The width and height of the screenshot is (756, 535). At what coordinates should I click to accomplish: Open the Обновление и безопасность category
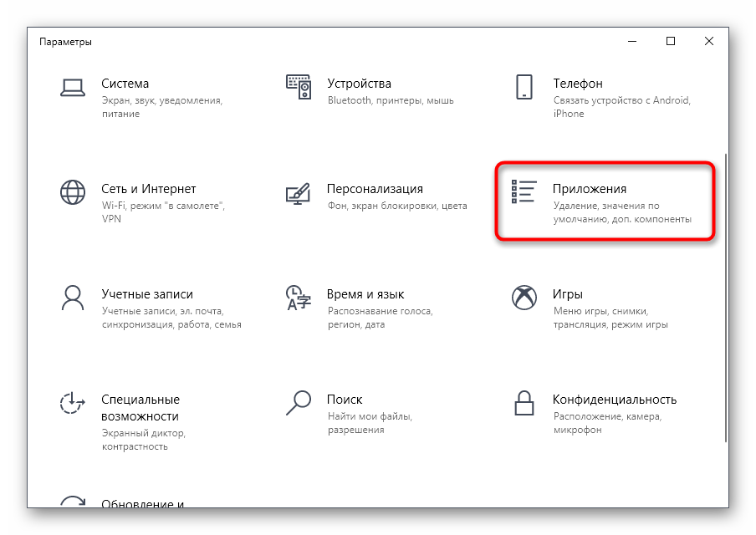tap(142, 504)
